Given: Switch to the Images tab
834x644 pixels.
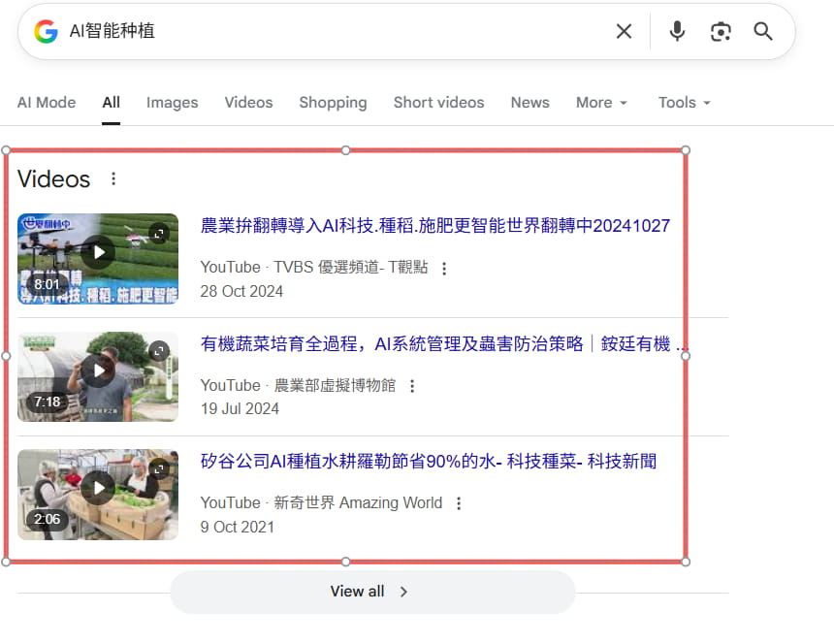Looking at the screenshot, I should tap(172, 102).
